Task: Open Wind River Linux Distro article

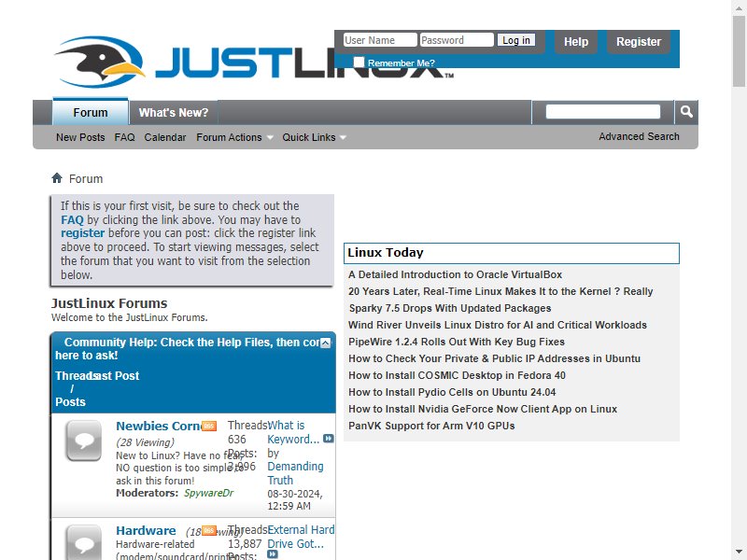Action: point(498,325)
